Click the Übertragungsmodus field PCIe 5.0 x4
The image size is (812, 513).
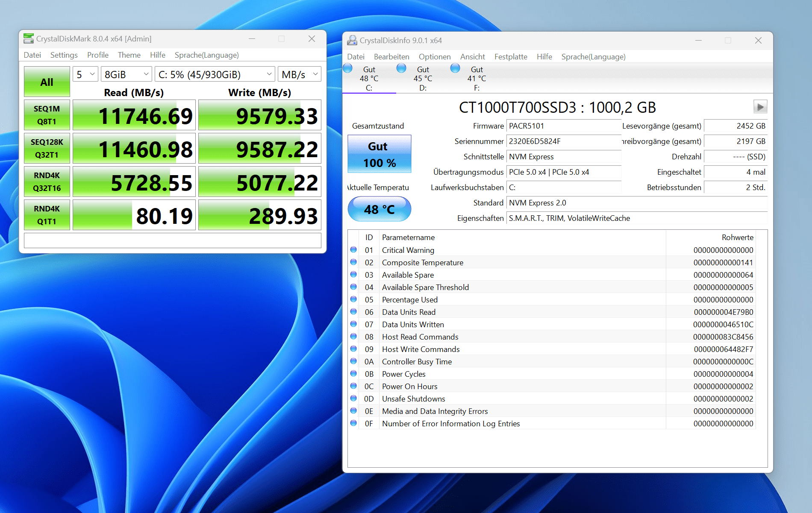coord(564,172)
